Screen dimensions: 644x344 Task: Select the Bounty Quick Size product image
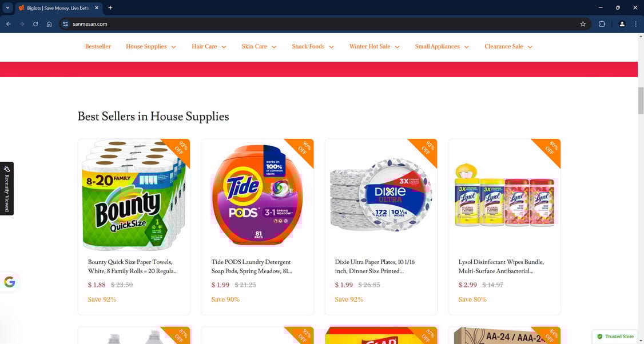click(x=134, y=195)
